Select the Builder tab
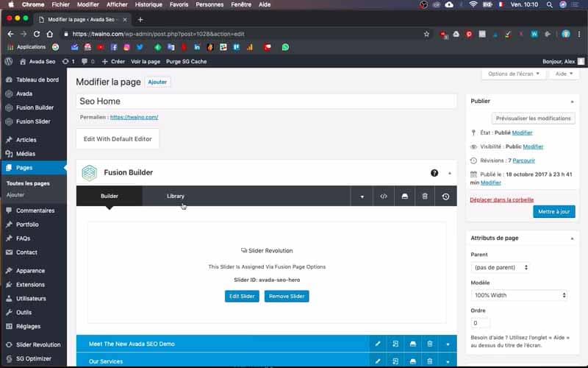Image resolution: width=588 pixels, height=368 pixels. coord(109,196)
